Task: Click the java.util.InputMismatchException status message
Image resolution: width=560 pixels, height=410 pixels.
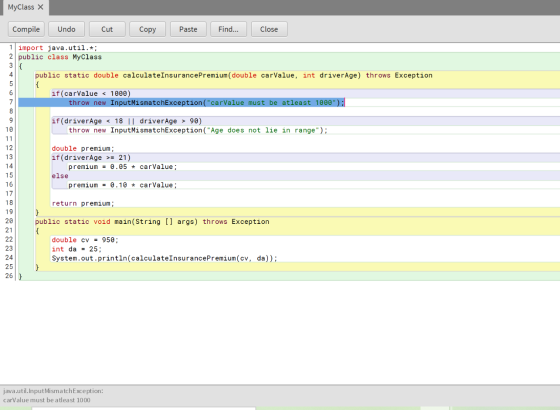Action: tap(53, 391)
